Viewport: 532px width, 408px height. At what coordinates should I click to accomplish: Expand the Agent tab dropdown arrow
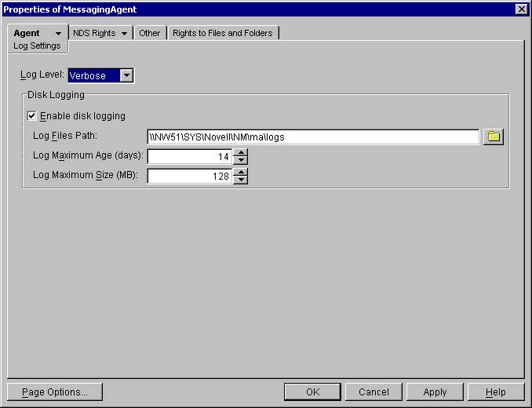(58, 34)
